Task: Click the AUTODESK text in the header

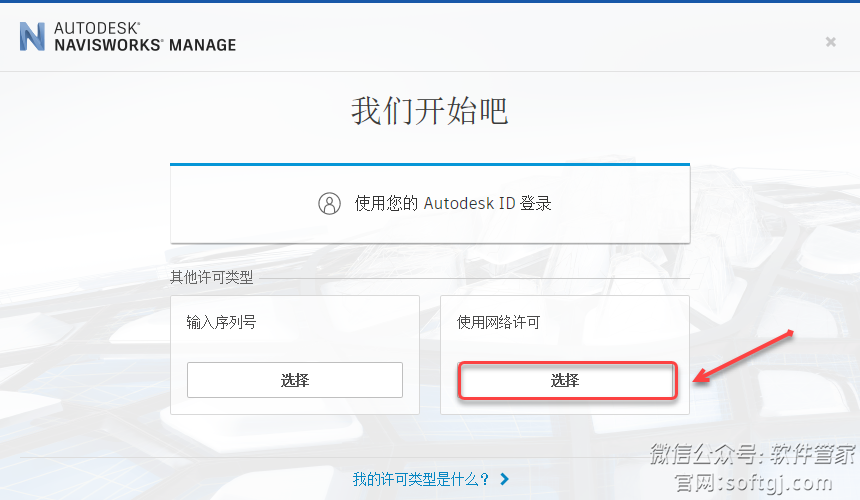Action: pos(98,27)
